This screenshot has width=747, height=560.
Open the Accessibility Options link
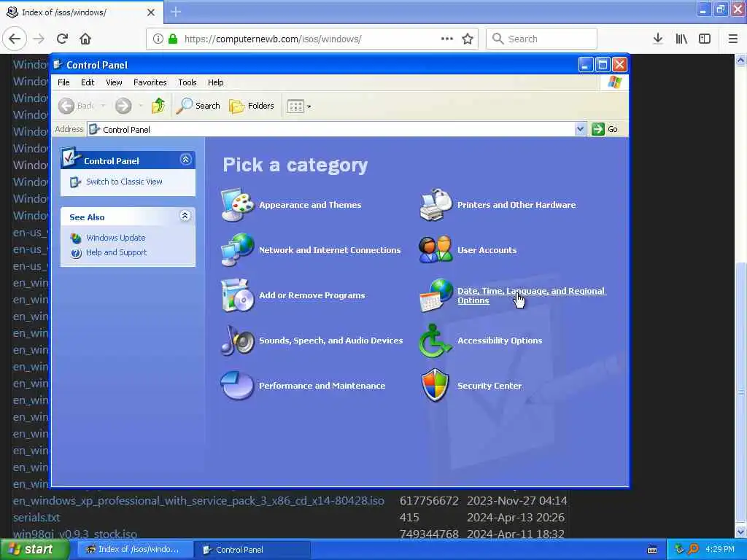(500, 341)
